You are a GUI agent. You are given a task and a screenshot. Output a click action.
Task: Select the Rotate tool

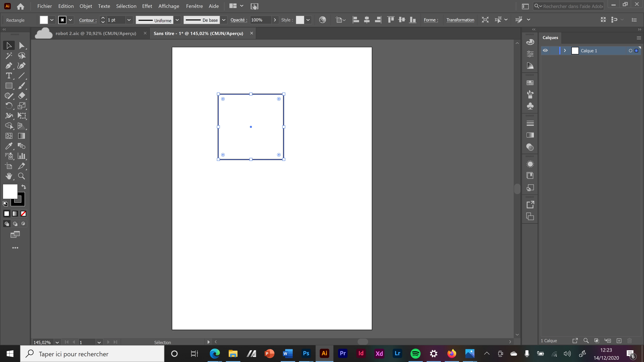tap(9, 106)
